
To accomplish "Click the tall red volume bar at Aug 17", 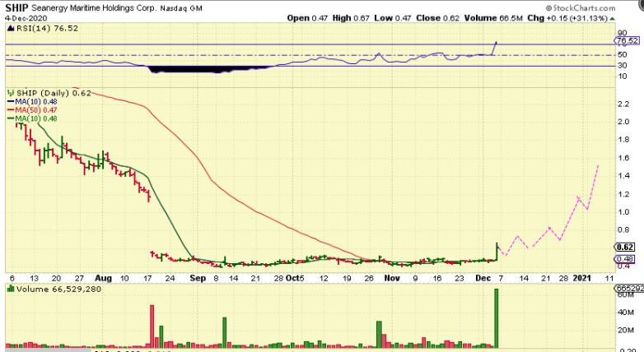I will pos(152,327).
